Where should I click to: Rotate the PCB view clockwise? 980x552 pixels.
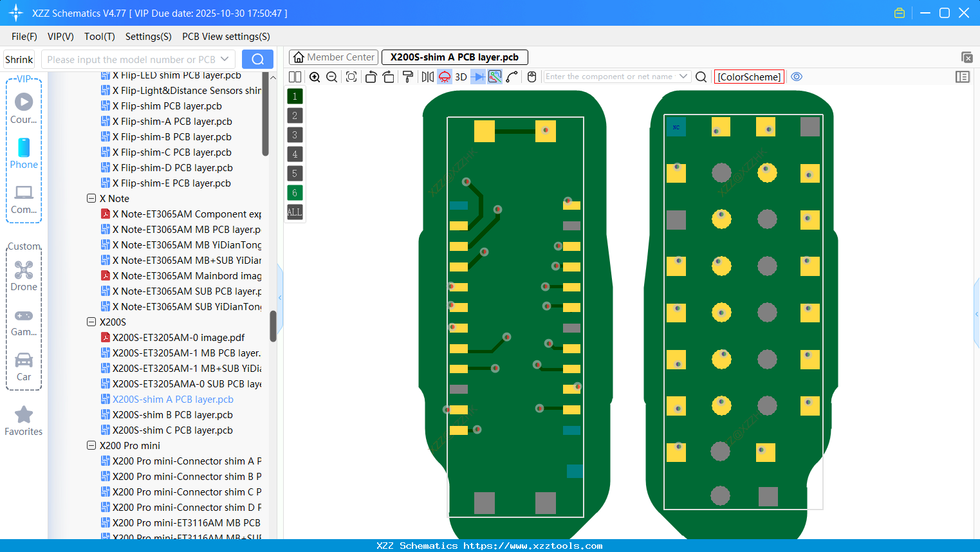click(389, 77)
